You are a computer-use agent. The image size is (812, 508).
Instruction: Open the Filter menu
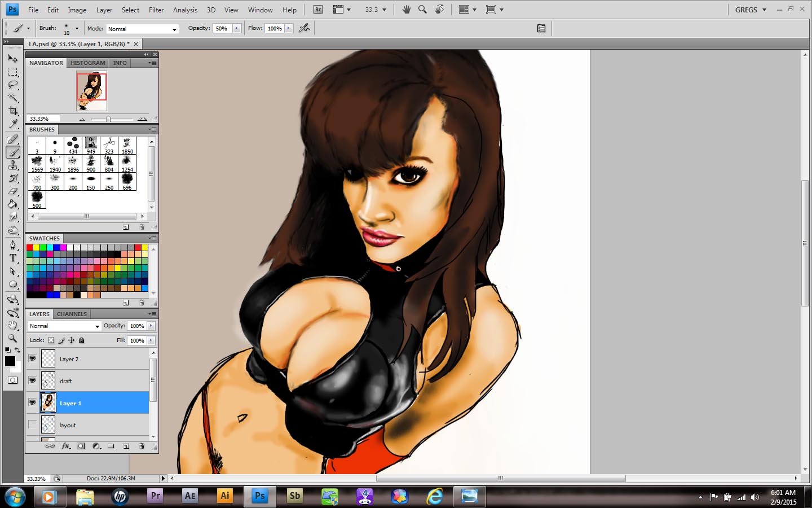point(156,10)
